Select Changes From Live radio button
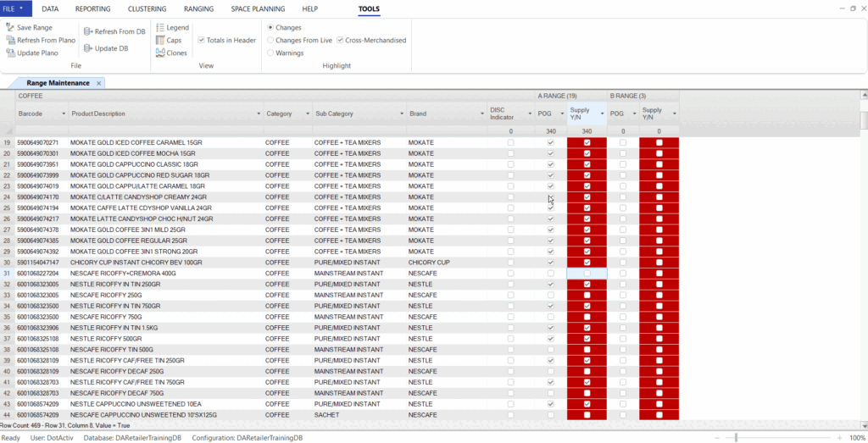Viewport: 868px width, 443px height. point(270,41)
